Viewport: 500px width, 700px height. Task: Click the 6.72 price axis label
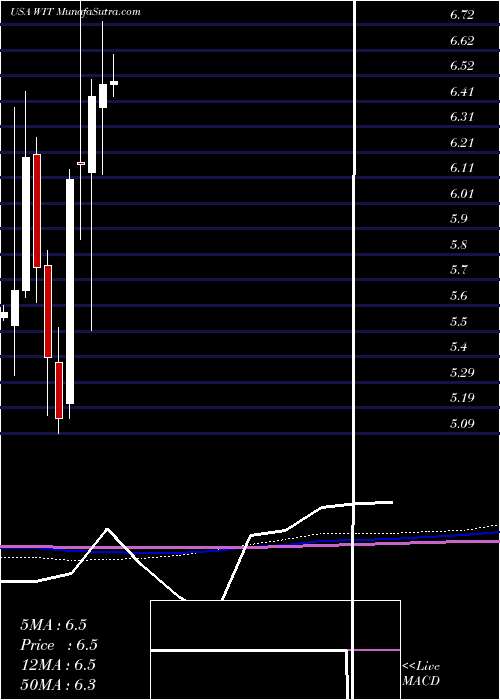click(x=462, y=15)
